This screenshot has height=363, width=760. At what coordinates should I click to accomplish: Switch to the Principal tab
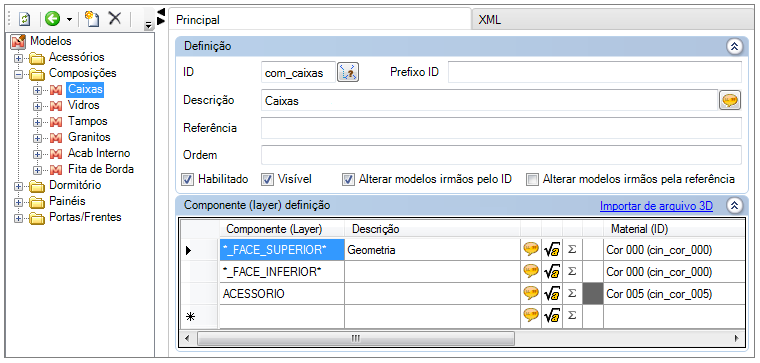pos(320,20)
